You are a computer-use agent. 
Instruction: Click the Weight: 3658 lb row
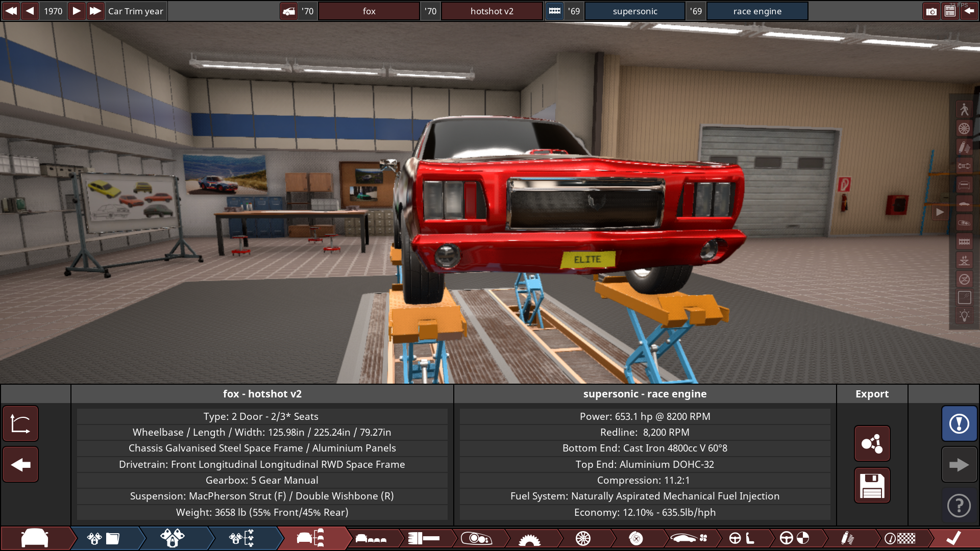click(262, 512)
